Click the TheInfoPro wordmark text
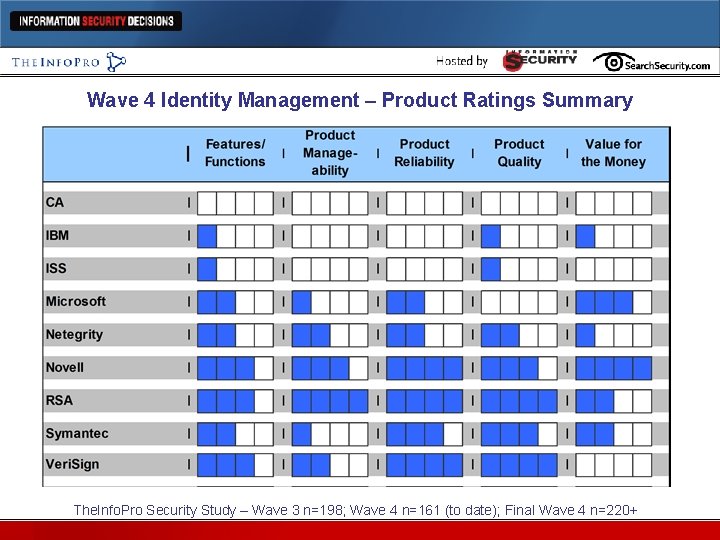Image resolution: width=720 pixels, height=540 pixels. click(x=56, y=62)
